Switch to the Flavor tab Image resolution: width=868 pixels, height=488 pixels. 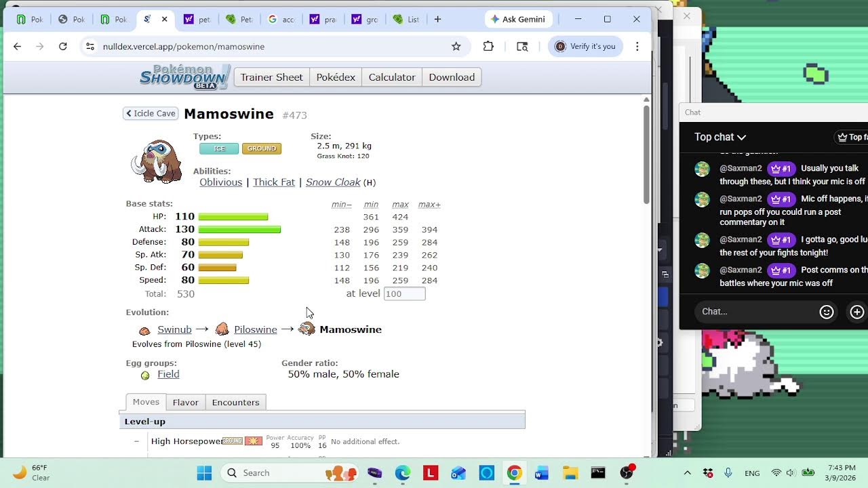point(185,402)
